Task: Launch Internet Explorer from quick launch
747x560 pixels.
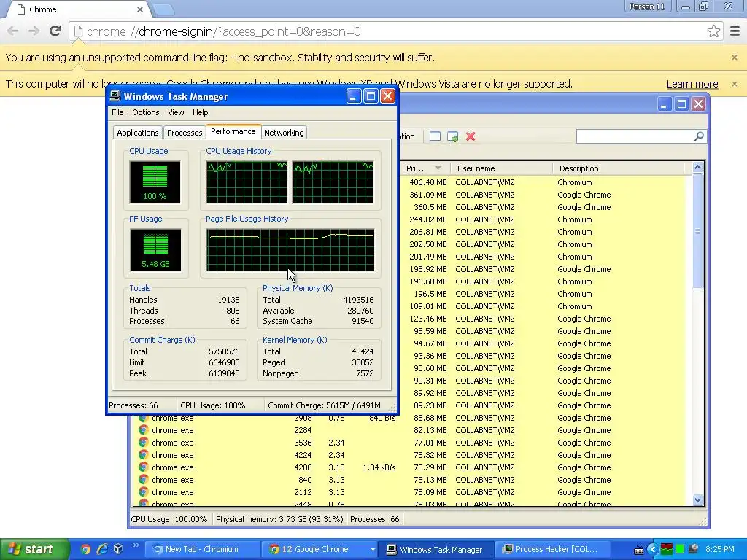Action: click(x=102, y=549)
